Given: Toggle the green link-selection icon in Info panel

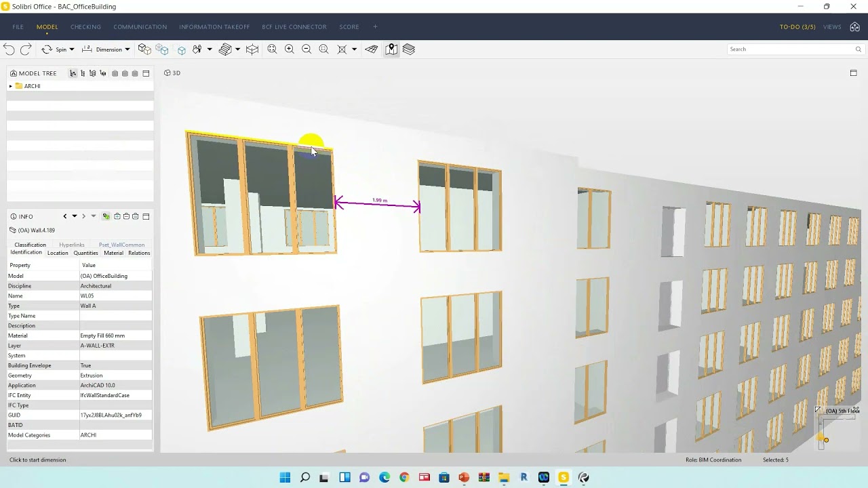Looking at the screenshot, I should point(106,216).
